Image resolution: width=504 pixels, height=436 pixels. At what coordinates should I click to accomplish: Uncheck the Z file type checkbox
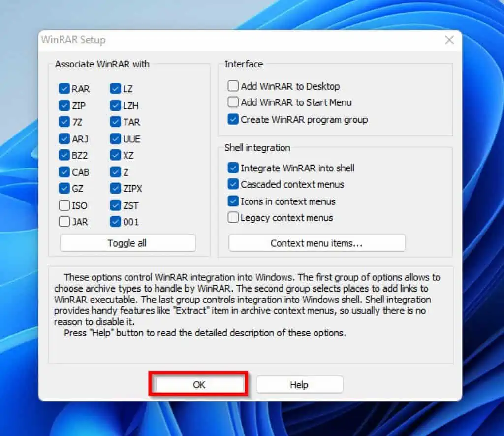(115, 172)
